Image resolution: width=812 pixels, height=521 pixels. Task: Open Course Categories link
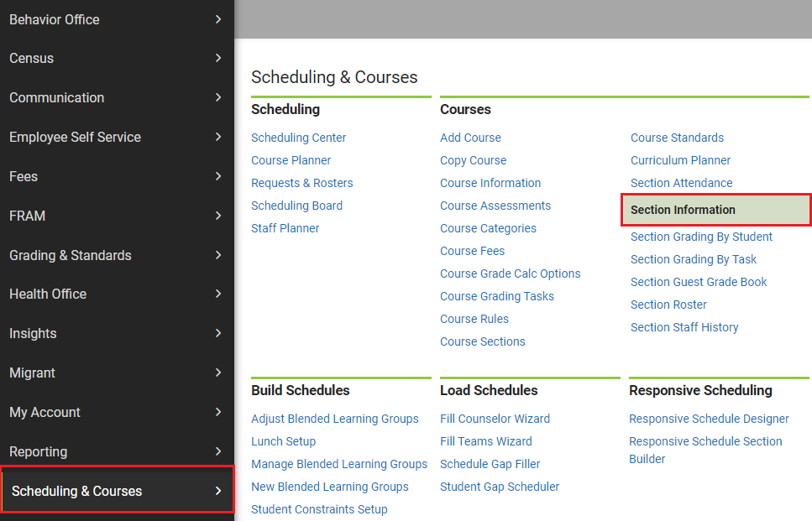[488, 228]
